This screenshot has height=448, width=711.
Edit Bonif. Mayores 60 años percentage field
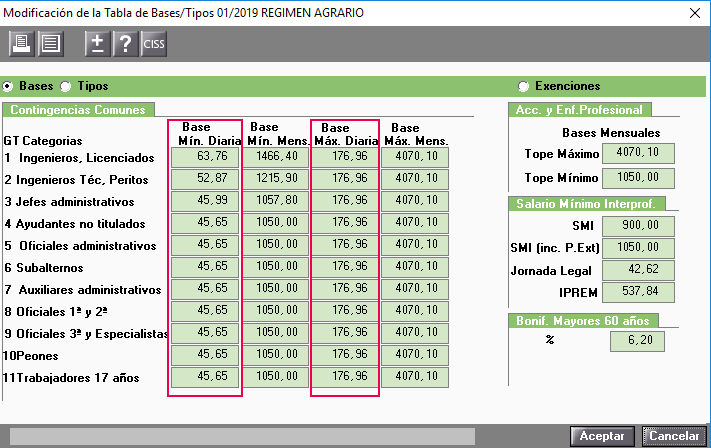point(637,341)
